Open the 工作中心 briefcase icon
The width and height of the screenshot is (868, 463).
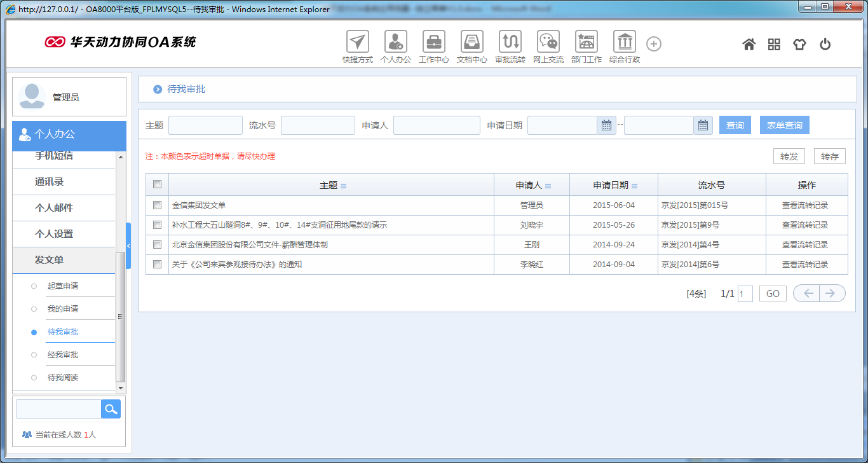(434, 42)
